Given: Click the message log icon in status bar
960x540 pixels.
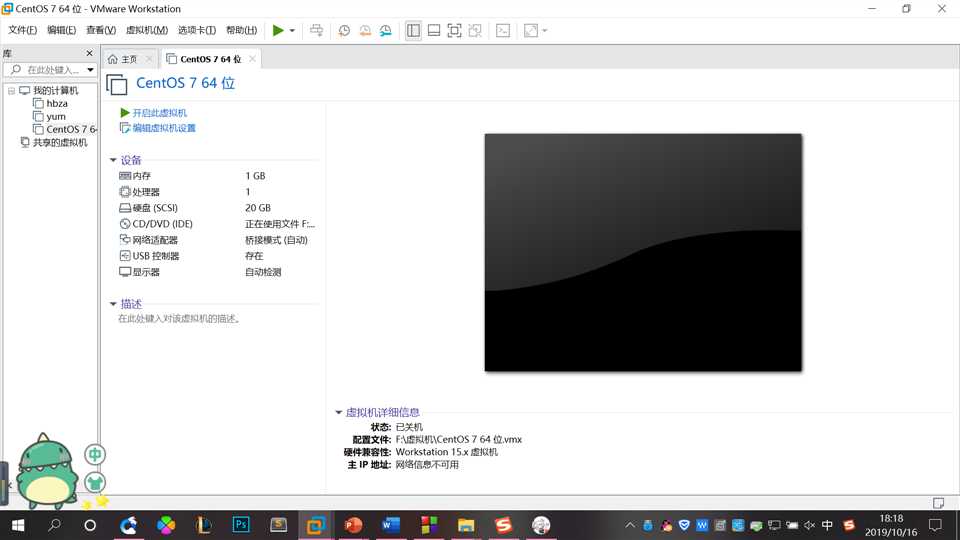Looking at the screenshot, I should [938, 503].
